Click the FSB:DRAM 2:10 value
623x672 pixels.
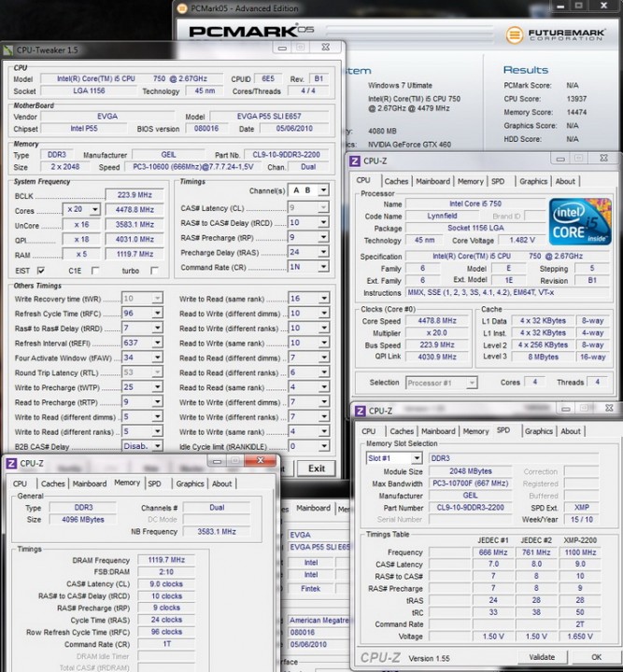[x=166, y=572]
